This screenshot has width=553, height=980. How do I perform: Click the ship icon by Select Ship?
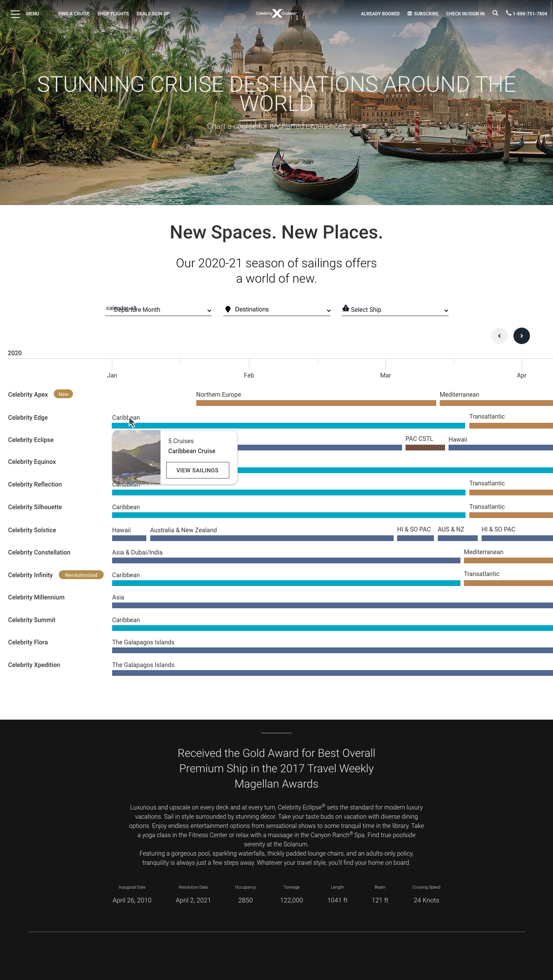click(346, 308)
